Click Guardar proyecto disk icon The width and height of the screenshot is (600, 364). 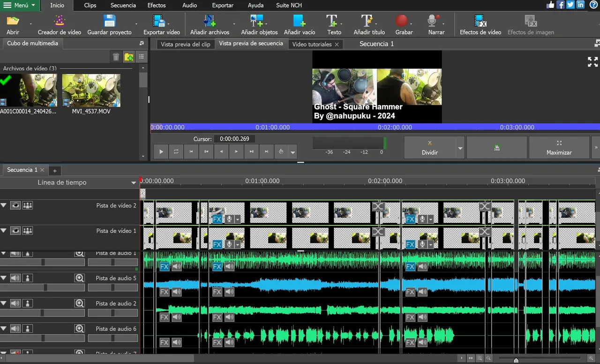pyautogui.click(x=109, y=21)
